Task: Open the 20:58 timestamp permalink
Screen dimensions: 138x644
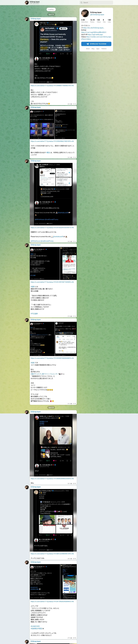Action: pyautogui.click(x=74, y=638)
